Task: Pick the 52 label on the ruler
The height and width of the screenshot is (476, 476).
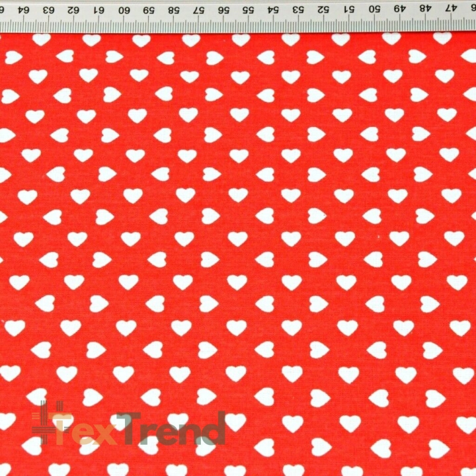Action: click(x=324, y=10)
